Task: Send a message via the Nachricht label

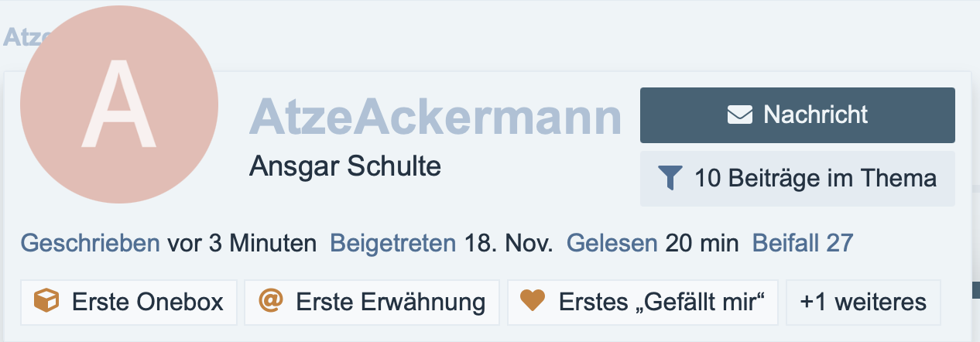Action: pyautogui.click(x=816, y=115)
